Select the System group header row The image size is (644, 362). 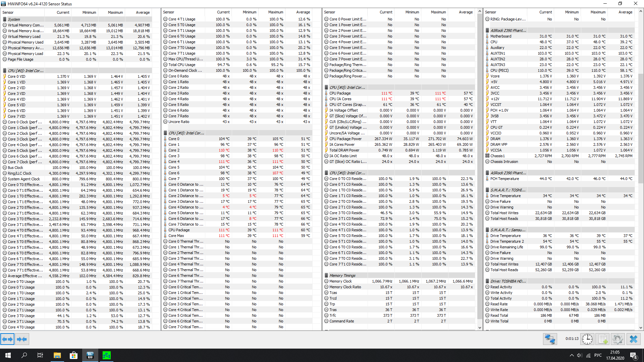[x=14, y=19]
